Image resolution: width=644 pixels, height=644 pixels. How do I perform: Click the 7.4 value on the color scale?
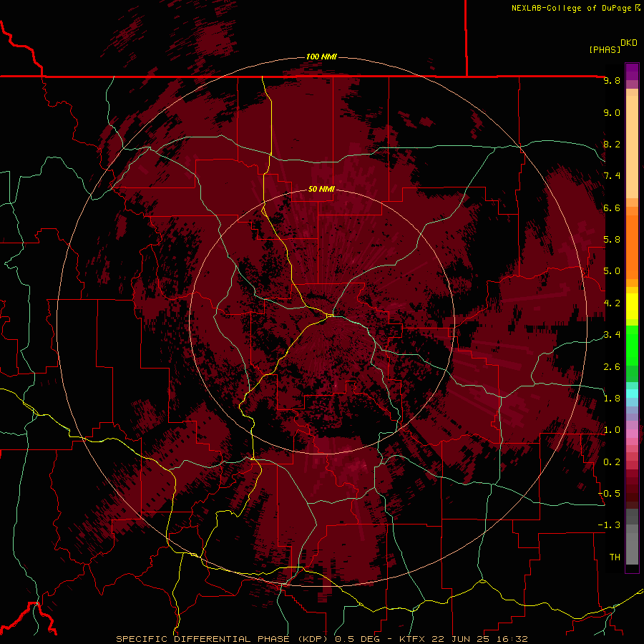(612, 176)
